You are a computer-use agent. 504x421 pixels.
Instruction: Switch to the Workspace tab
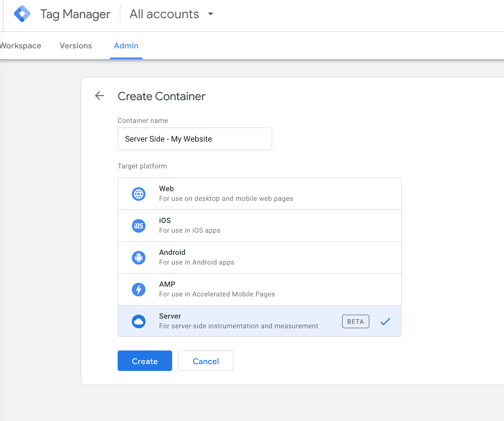pyautogui.click(x=20, y=46)
